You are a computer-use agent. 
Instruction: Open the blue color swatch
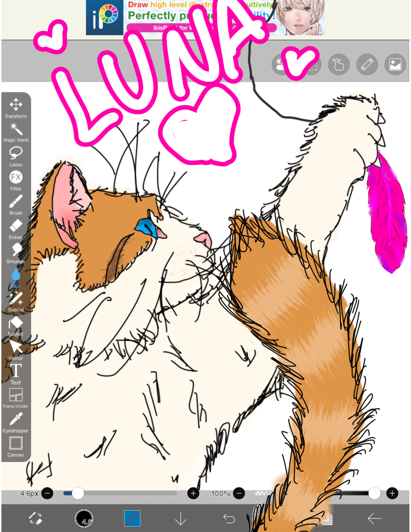(132, 518)
